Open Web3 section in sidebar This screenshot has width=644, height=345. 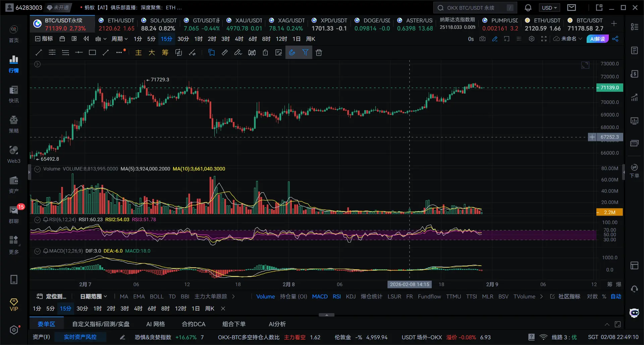tap(14, 155)
